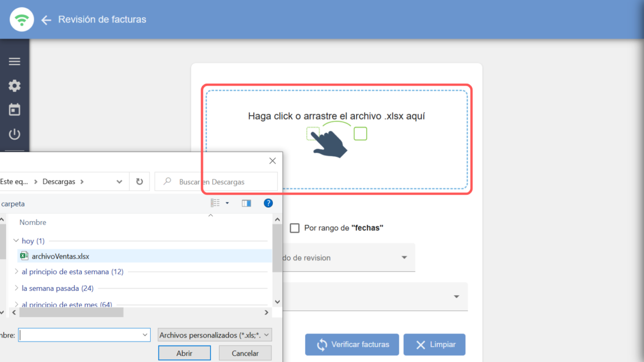Click the magnifier icon in the search box
Image resolution: width=644 pixels, height=362 pixels.
pos(167,181)
